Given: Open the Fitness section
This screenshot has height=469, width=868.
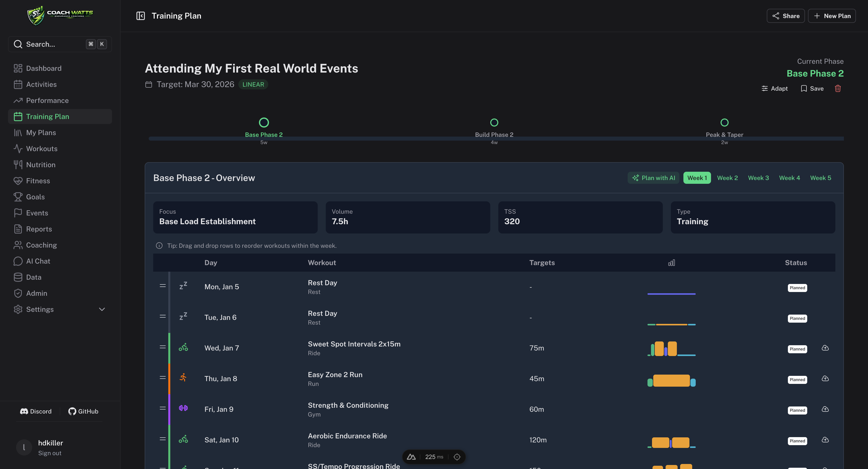Looking at the screenshot, I should (60, 181).
